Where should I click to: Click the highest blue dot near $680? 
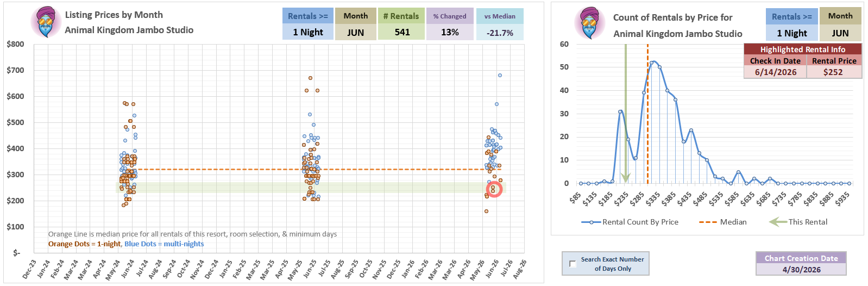click(x=500, y=75)
